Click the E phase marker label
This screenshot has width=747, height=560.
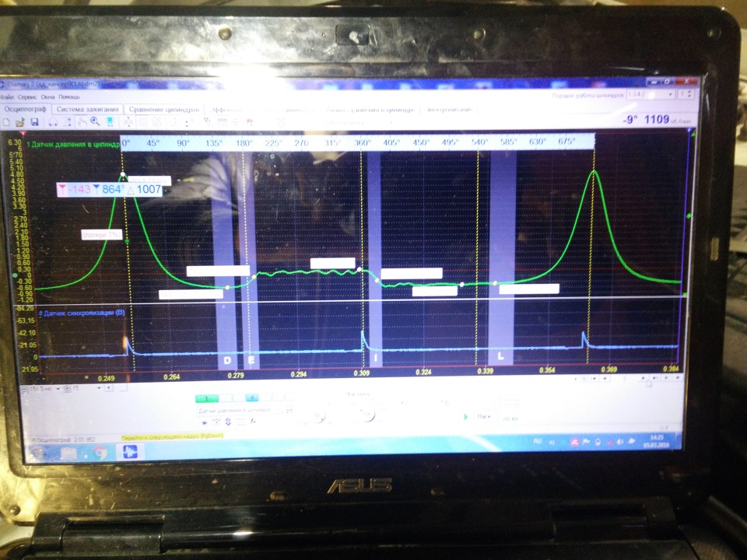(251, 360)
